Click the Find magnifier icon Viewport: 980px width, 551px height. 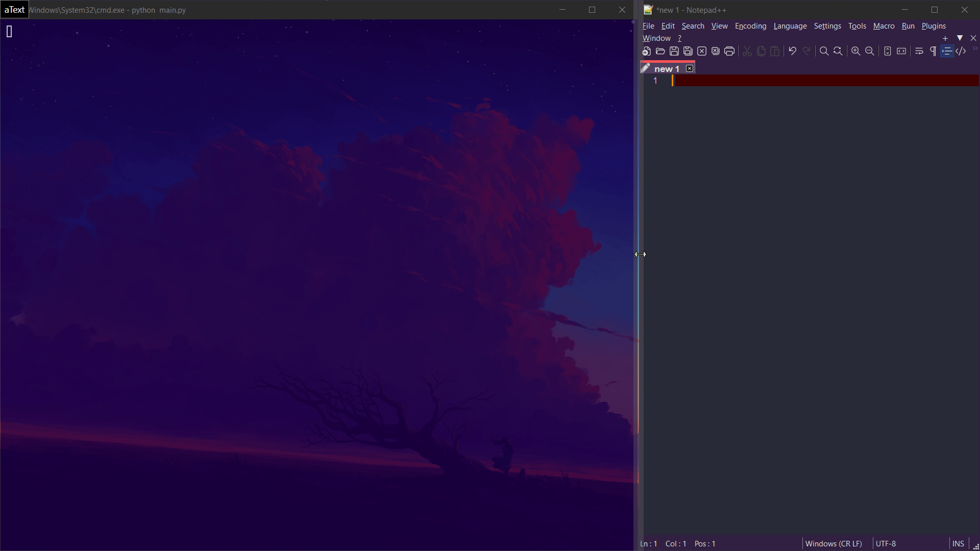pos(824,51)
